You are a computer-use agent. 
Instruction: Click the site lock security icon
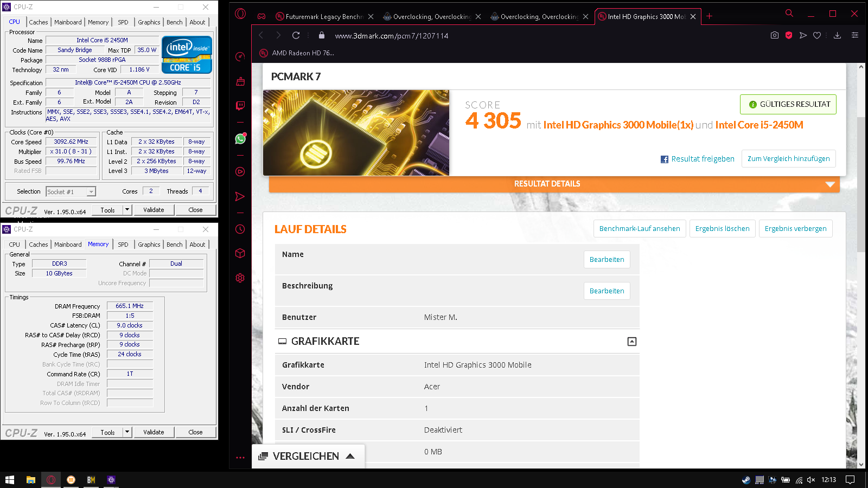322,35
